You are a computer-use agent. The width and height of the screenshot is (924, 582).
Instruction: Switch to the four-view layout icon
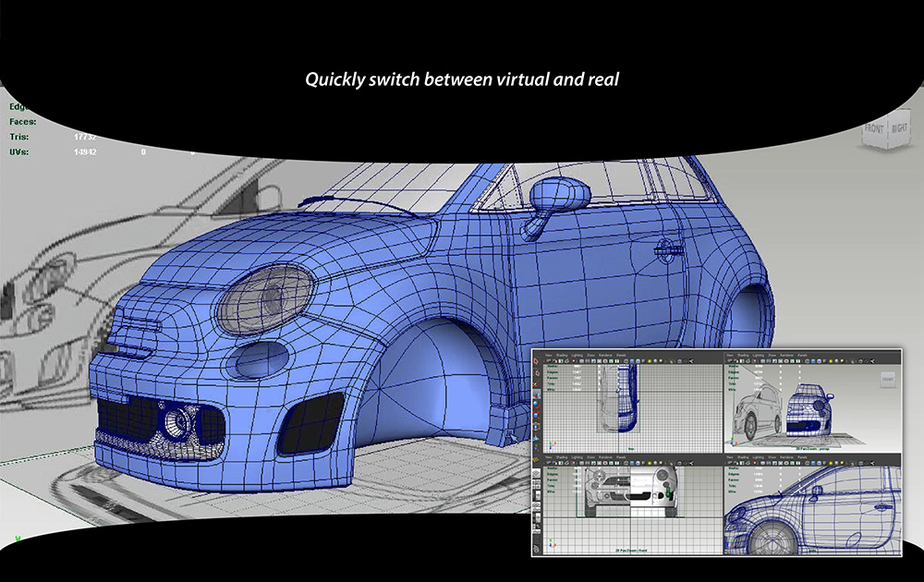tap(536, 484)
